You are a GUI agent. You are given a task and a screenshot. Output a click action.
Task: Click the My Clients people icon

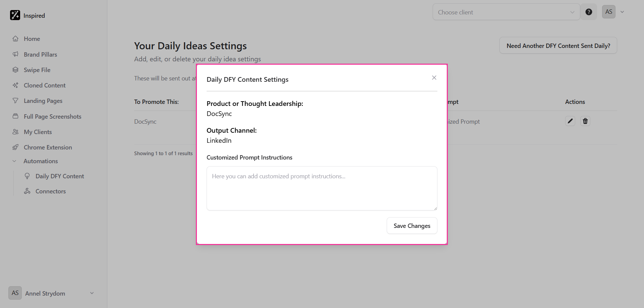[x=15, y=132]
